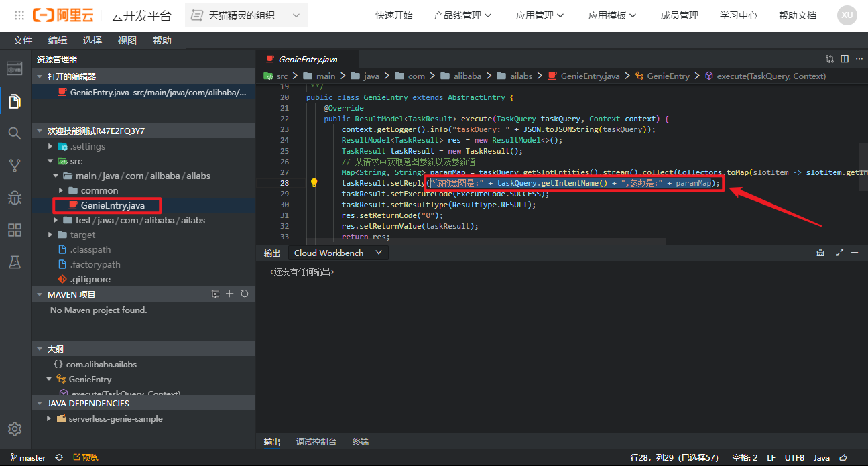Open the Debug bug activity icon
Viewport: 868px width, 466px height.
tap(15, 198)
